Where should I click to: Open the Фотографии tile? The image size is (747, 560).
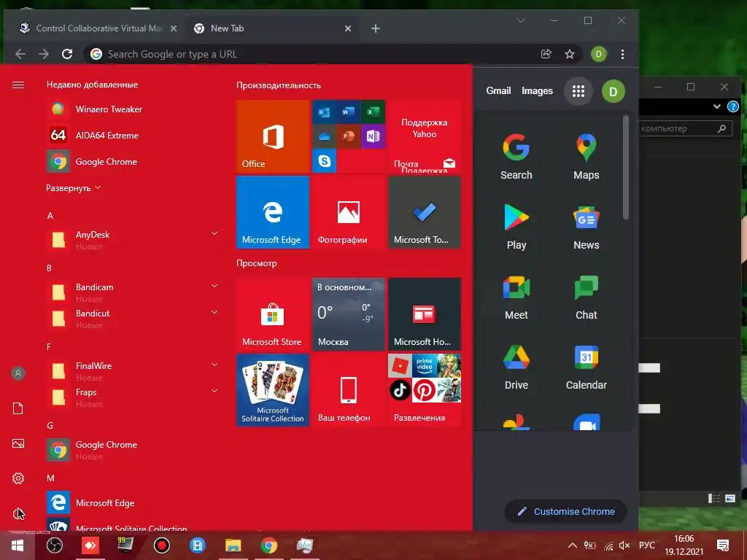348,212
